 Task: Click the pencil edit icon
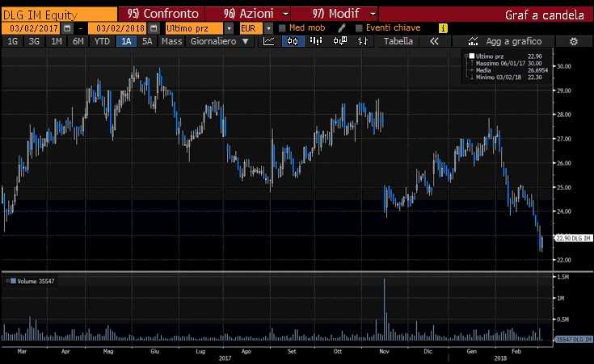tap(342, 28)
